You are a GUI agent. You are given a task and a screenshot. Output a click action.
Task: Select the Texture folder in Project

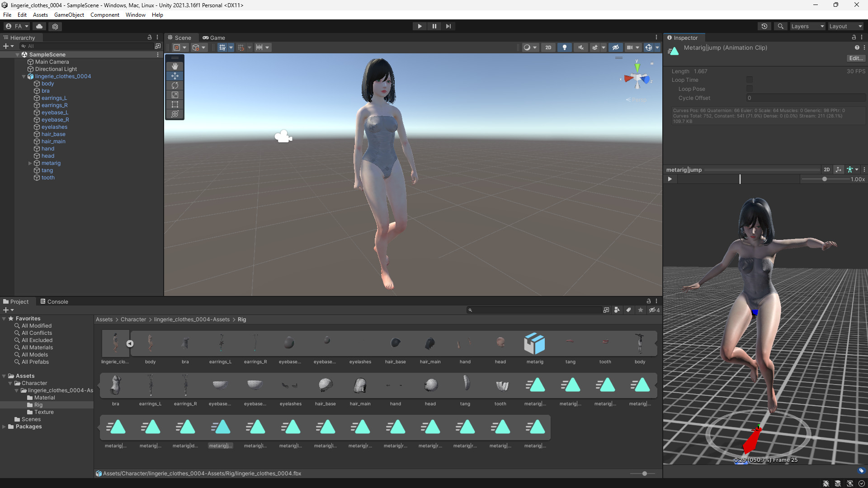point(43,412)
